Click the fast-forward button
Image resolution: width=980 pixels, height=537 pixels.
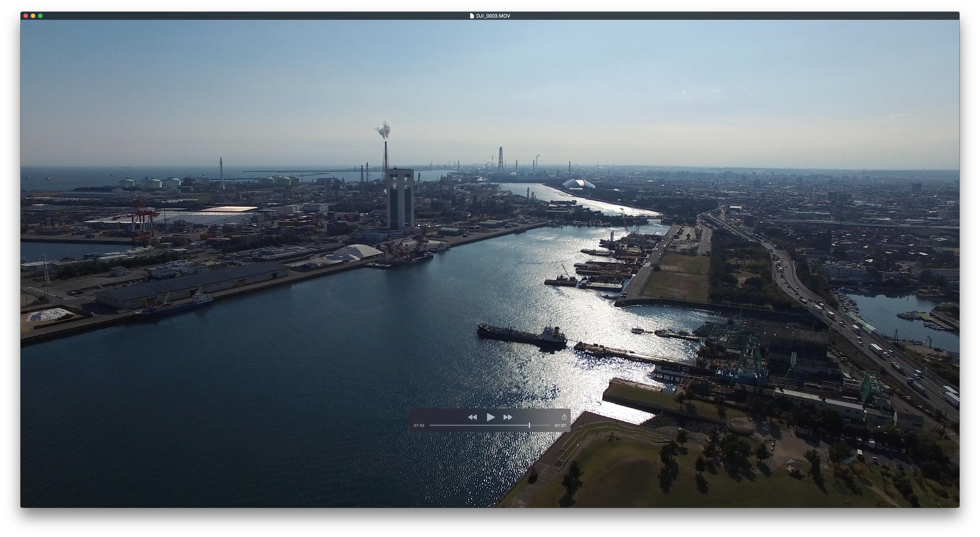coord(508,417)
